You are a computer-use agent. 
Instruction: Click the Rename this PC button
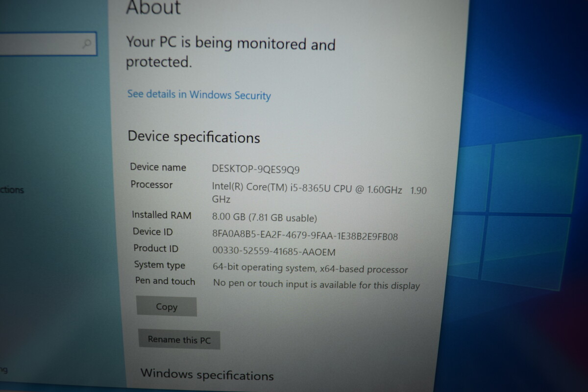[x=179, y=340]
